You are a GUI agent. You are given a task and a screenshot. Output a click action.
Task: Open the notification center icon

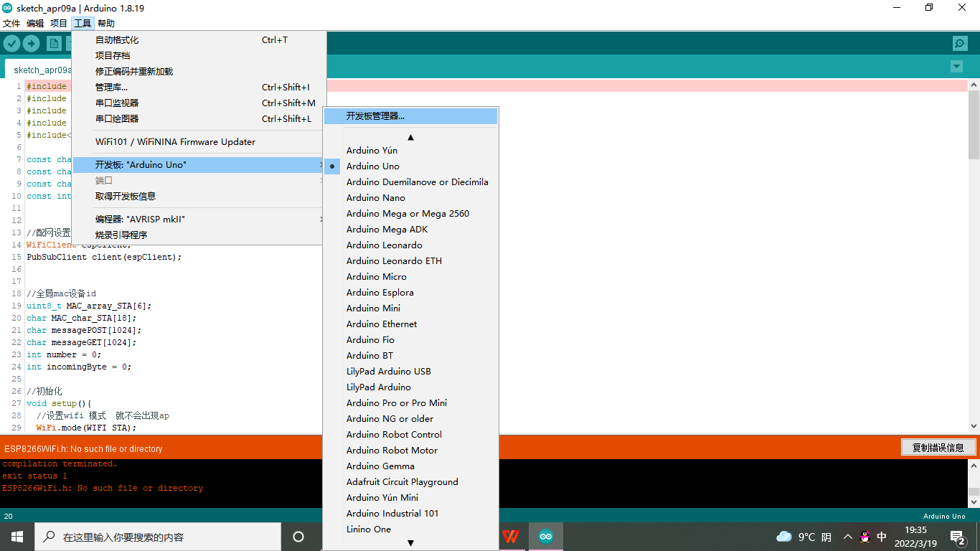click(x=957, y=537)
